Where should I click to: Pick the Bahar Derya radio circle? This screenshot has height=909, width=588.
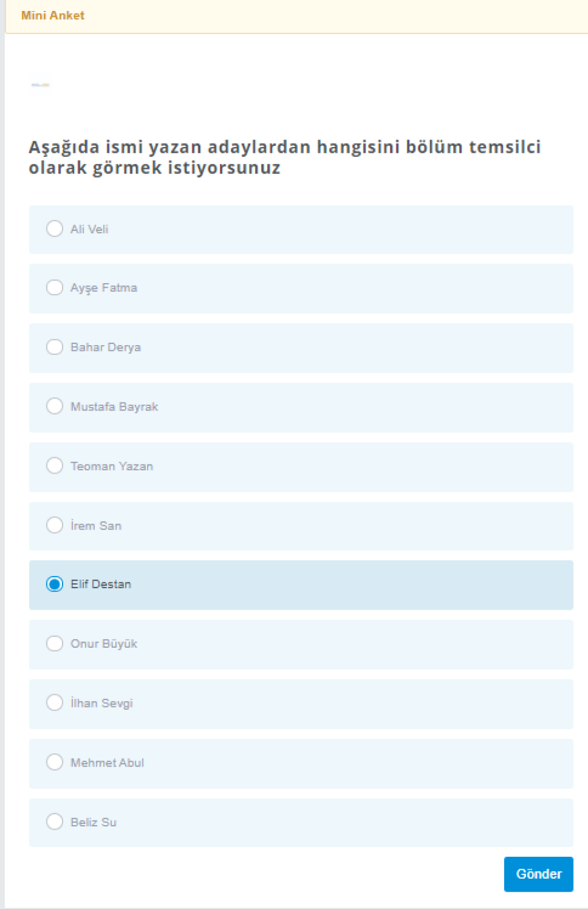[55, 347]
